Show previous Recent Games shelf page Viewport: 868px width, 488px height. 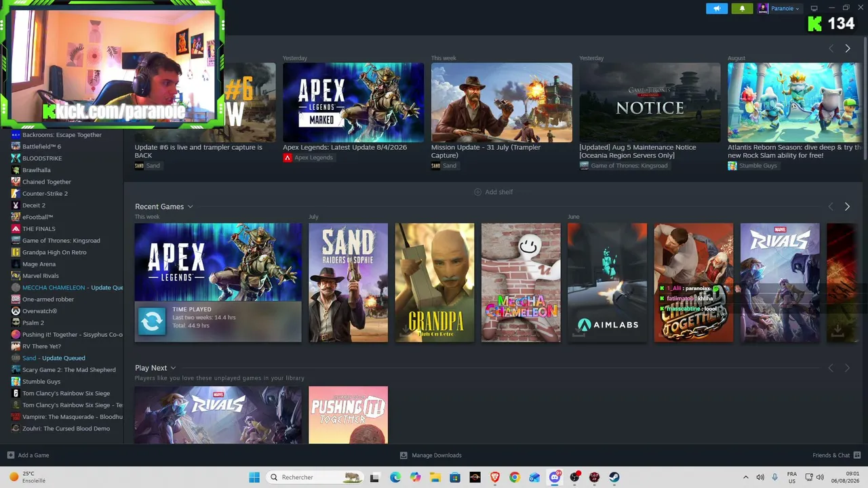tap(831, 207)
